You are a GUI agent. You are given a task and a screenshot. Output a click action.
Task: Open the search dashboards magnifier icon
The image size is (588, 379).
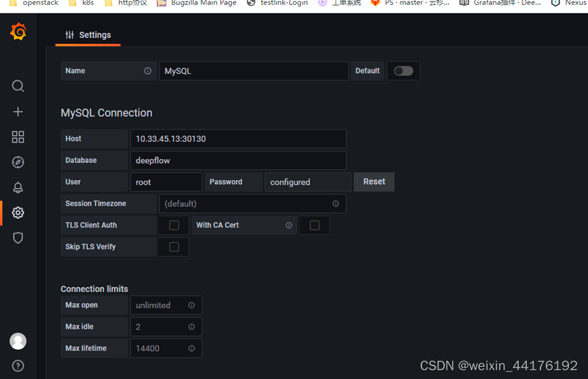(18, 86)
